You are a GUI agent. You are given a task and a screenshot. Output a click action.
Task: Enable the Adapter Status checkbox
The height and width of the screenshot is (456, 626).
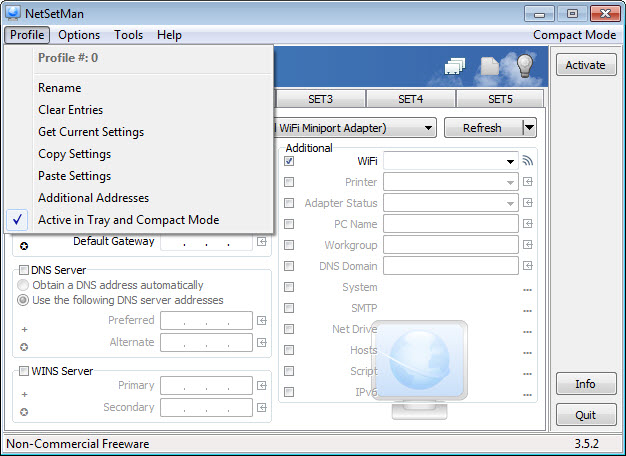(289, 203)
